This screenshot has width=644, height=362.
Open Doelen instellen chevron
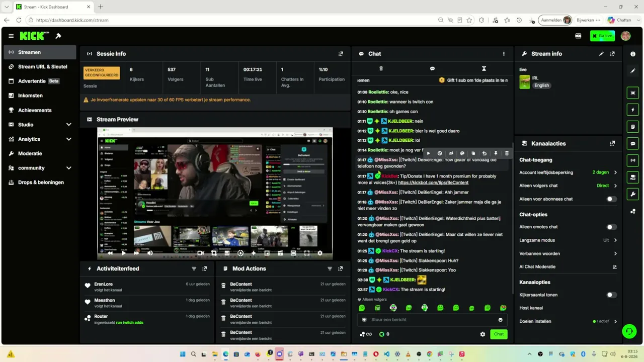[615, 321]
